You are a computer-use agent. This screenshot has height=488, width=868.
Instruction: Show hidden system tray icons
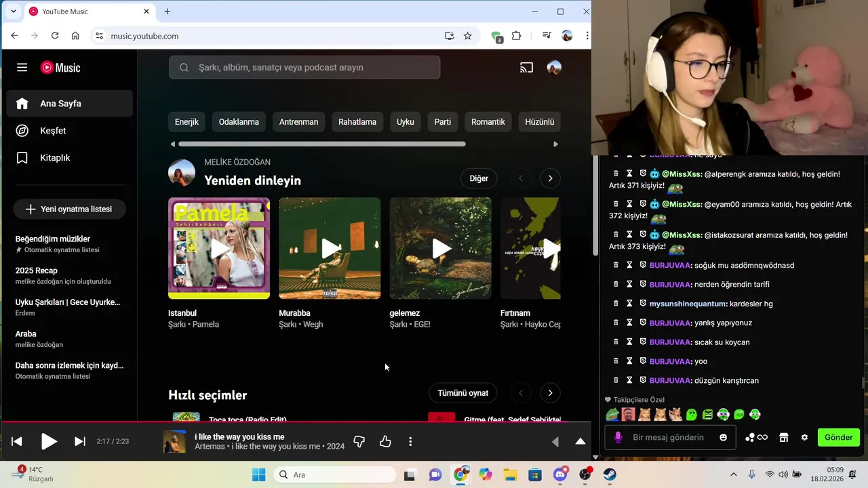click(733, 474)
